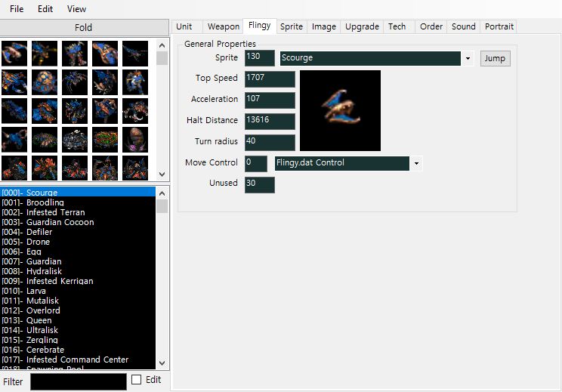Select the brown chrysalis egg thumbnail

click(135, 140)
